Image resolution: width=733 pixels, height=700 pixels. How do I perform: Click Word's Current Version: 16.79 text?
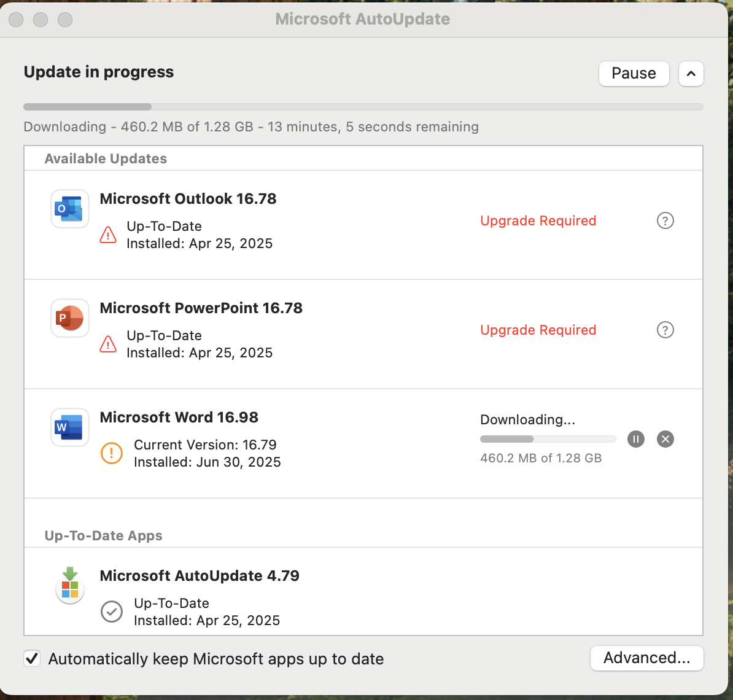tap(205, 445)
